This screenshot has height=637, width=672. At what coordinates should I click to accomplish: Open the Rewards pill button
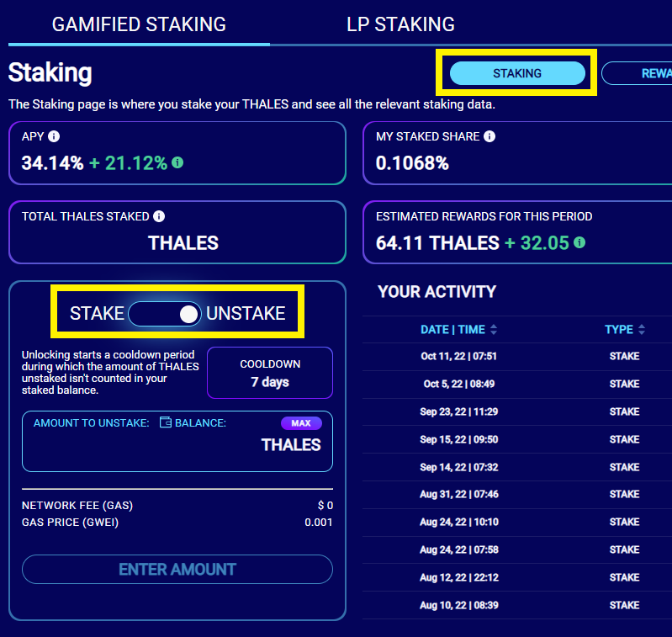pyautogui.click(x=638, y=73)
